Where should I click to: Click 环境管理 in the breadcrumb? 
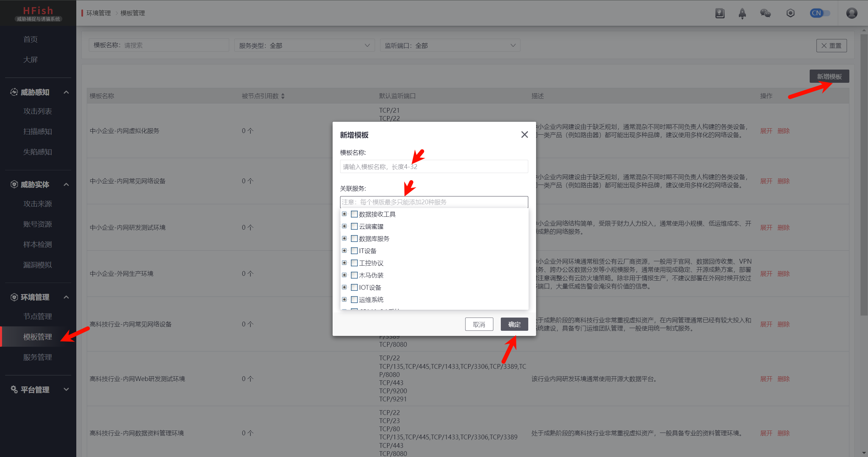click(x=99, y=13)
